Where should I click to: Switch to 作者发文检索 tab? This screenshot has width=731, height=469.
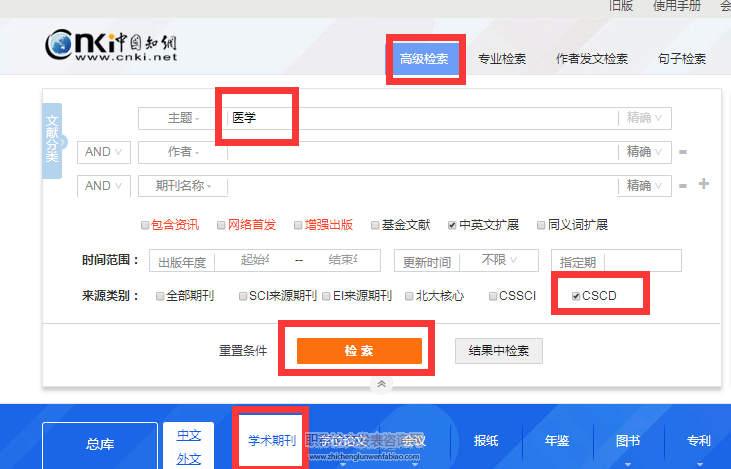coord(592,59)
